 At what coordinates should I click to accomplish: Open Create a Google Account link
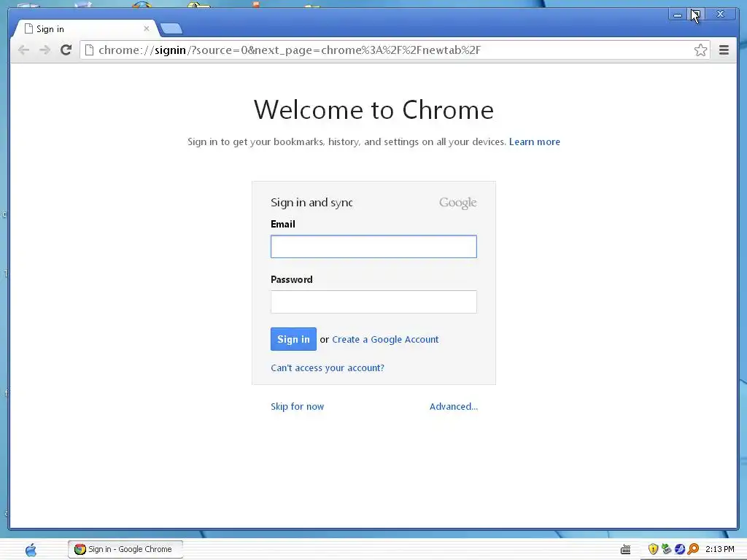coord(385,340)
